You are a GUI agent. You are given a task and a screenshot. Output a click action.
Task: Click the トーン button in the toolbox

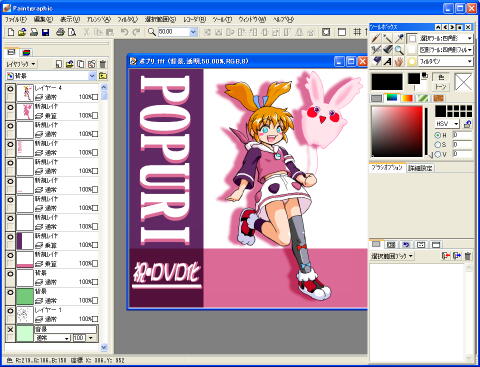click(441, 86)
